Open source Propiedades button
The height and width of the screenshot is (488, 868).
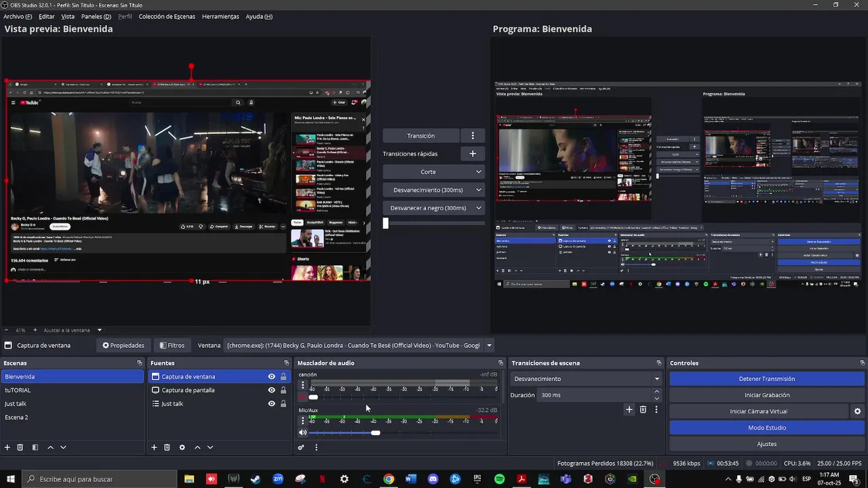click(123, 346)
